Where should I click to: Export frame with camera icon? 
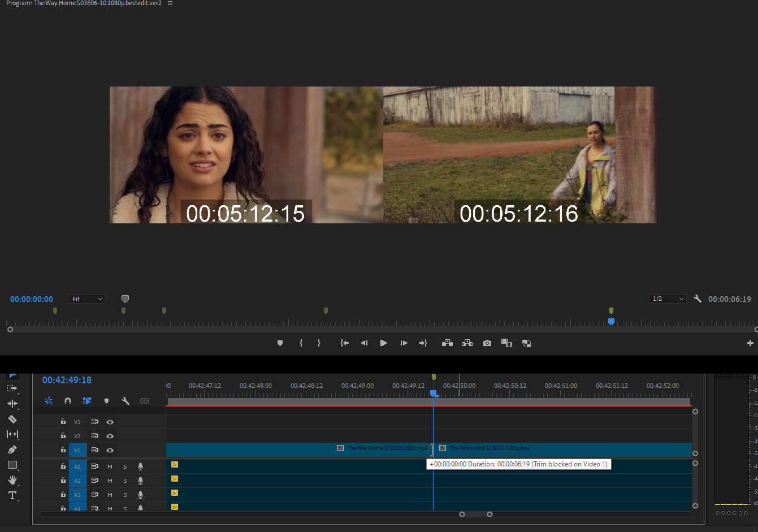point(487,343)
